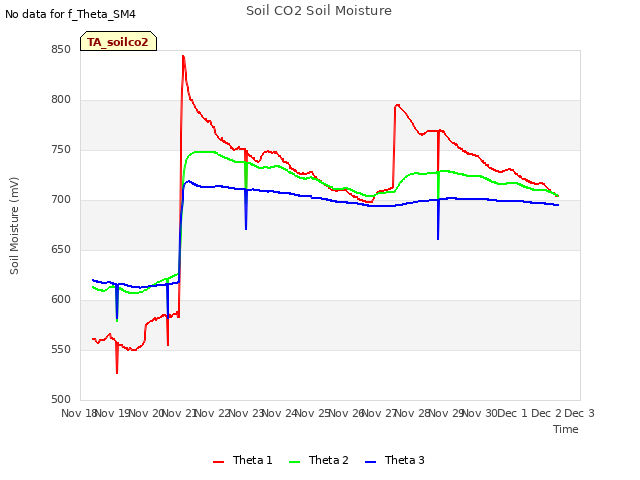Click the Dec 1 x-axis label
Viewport: 640px width, 480px height.
pos(513,413)
